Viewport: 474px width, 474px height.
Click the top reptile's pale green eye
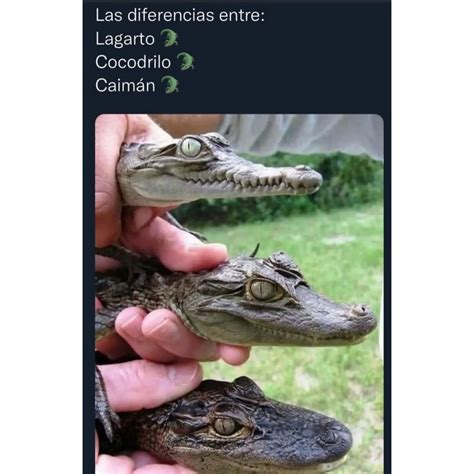click(191, 147)
